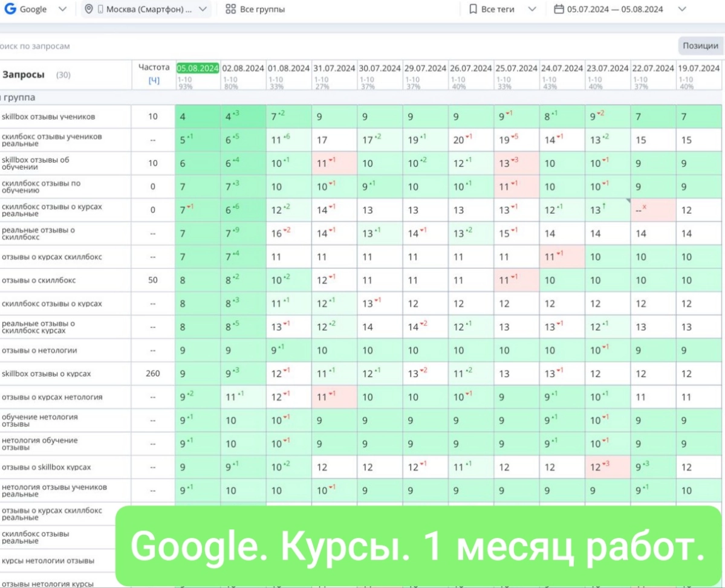
Task: Click the location pin icon
Action: [x=89, y=9]
